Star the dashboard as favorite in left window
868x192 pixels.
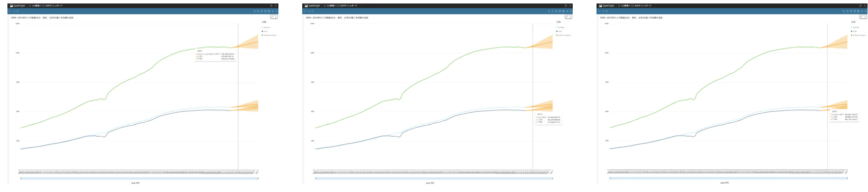point(30,5)
